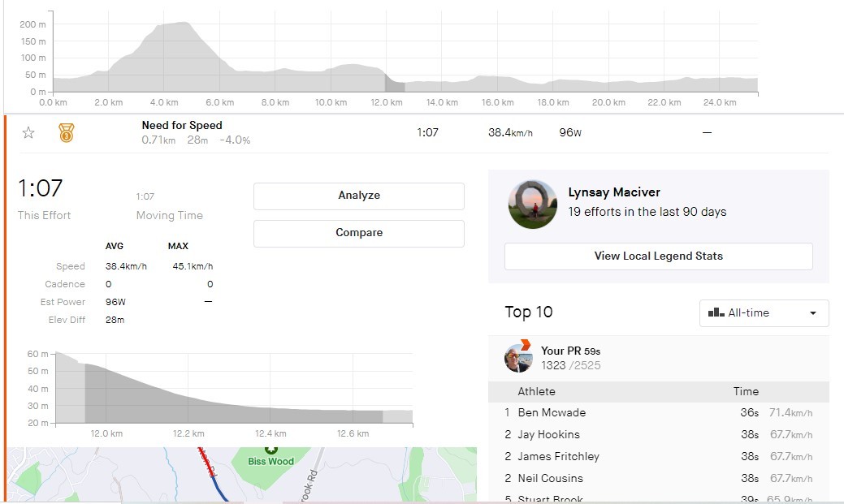Screen dimensions: 844x504
Task: Open View Local Legend Stats
Action: [x=658, y=256]
